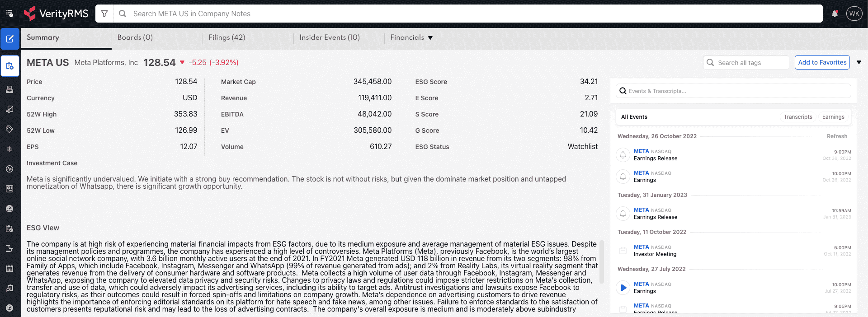Screen dimensions: 868x317
Task: Click the bell for the Oct 26 10:00PM Earnings
Action: pyautogui.click(x=623, y=177)
